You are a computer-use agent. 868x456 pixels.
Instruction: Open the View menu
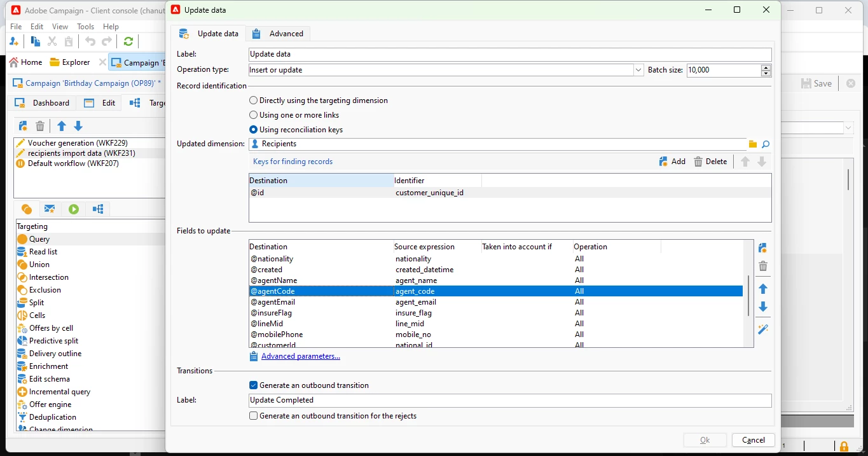tap(60, 27)
